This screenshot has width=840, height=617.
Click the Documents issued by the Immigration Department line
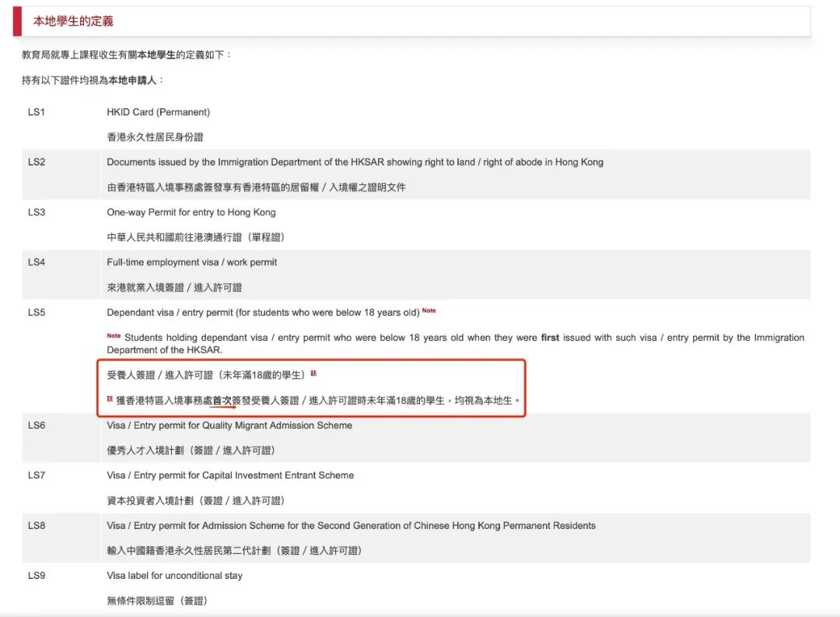(355, 162)
